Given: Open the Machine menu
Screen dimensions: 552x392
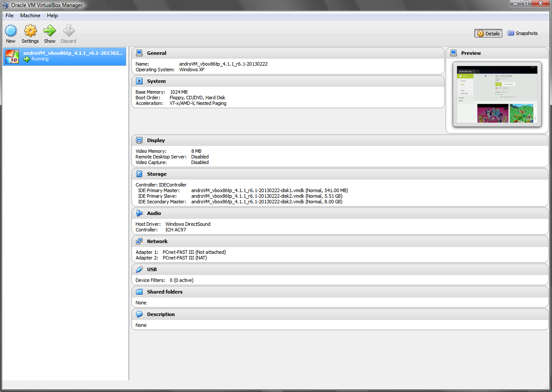Looking at the screenshot, I should click(30, 16).
